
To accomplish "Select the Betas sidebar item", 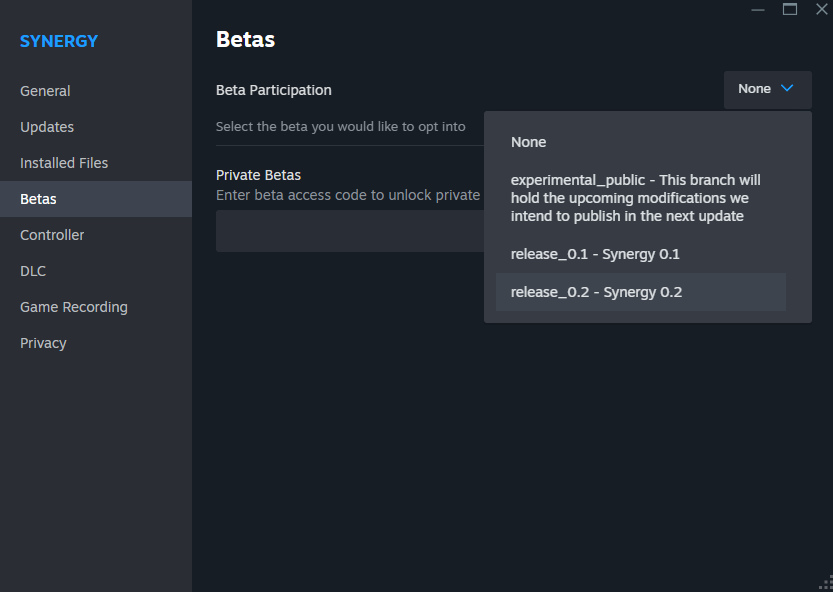I will tap(96, 199).
